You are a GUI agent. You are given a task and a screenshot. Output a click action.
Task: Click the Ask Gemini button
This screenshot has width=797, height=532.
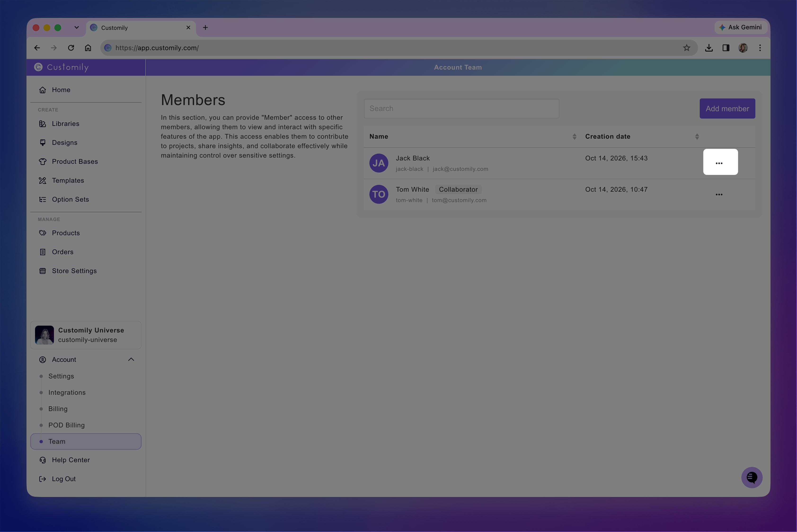pos(741,27)
